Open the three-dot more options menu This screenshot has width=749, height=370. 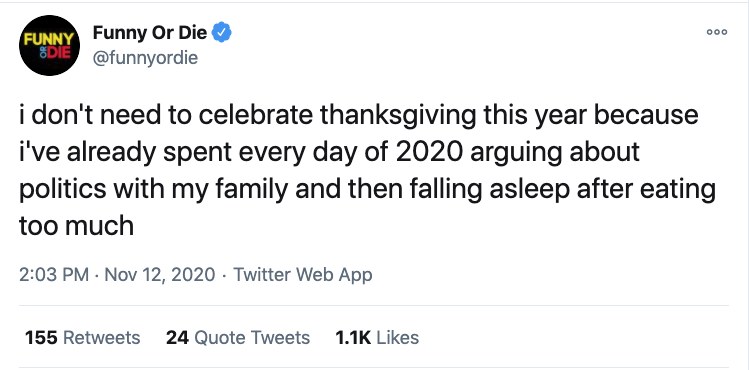coord(717,32)
